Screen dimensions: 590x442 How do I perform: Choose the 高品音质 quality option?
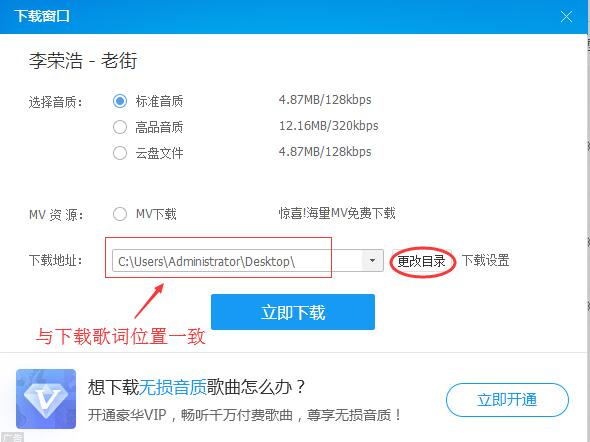click(x=120, y=127)
